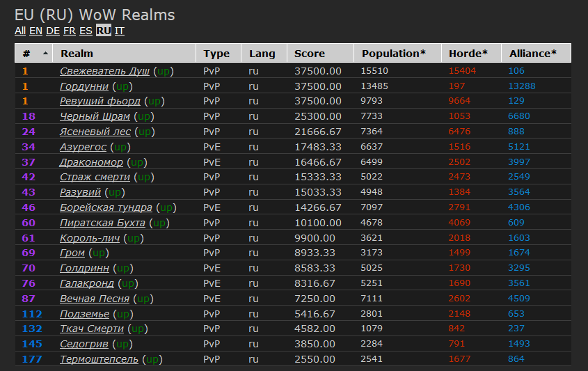
Task: Select the highlighted RU language tab
Action: pos(104,31)
